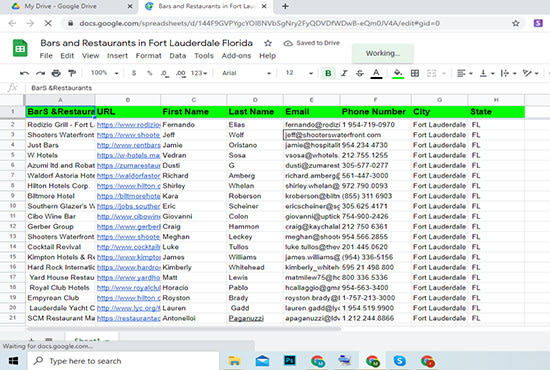Open the text color picker
This screenshot has width=550, height=370.
click(376, 73)
